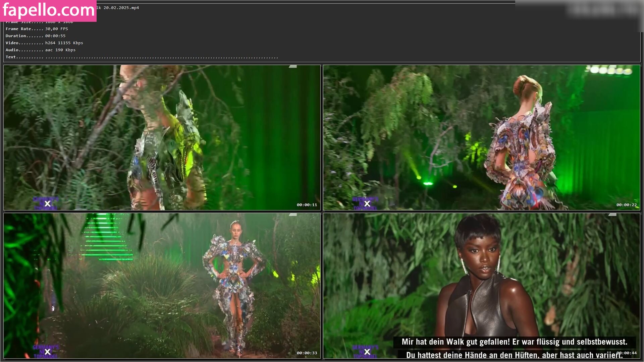This screenshot has width=644, height=362.
Task: Open the thumbnail stamped 00:00:22
Action: pos(481,137)
